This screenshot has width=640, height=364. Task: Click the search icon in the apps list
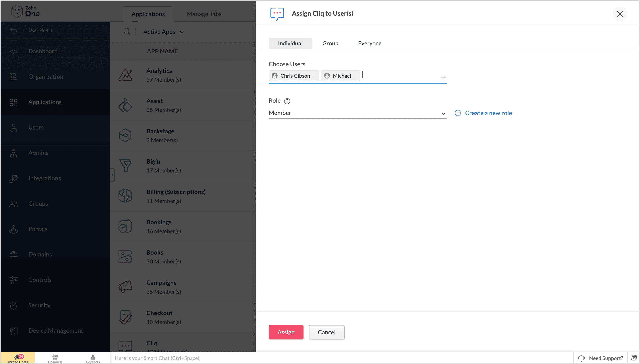pos(127,32)
